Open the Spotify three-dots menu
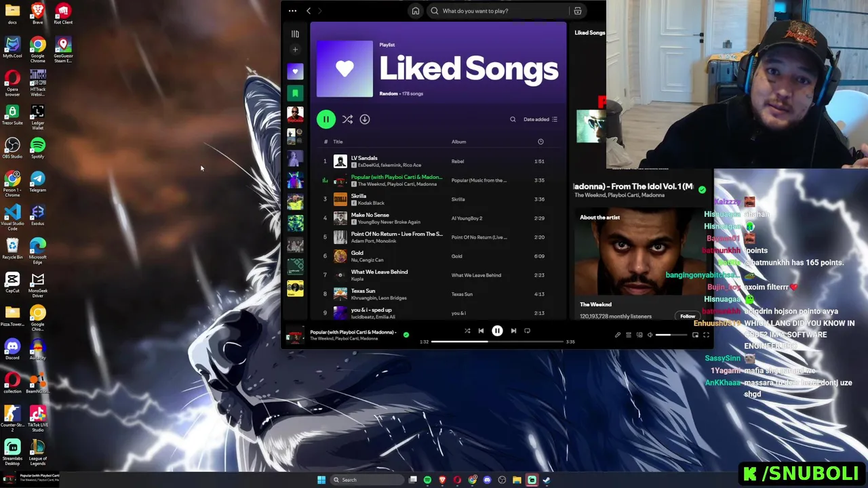Image resolution: width=868 pixels, height=488 pixels. (292, 11)
